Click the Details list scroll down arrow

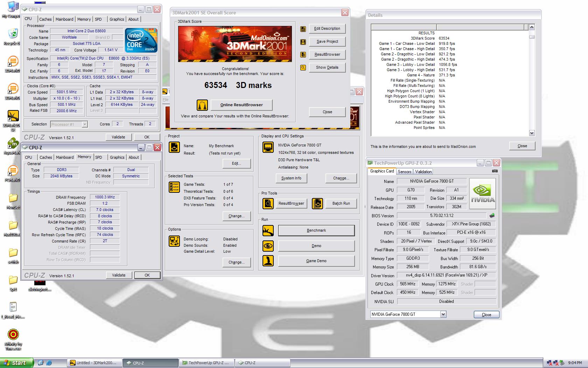532,133
